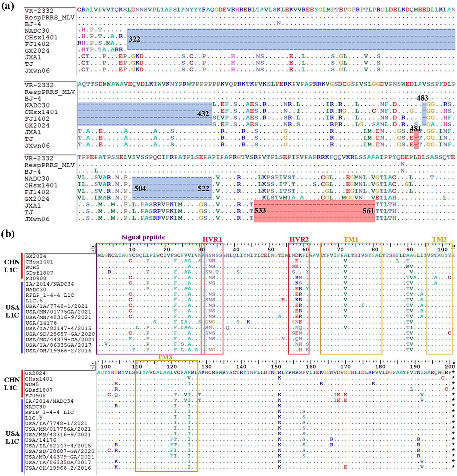
Task: Click ruler number '80' in panel (b)
Action: pyautogui.click(x=375, y=250)
